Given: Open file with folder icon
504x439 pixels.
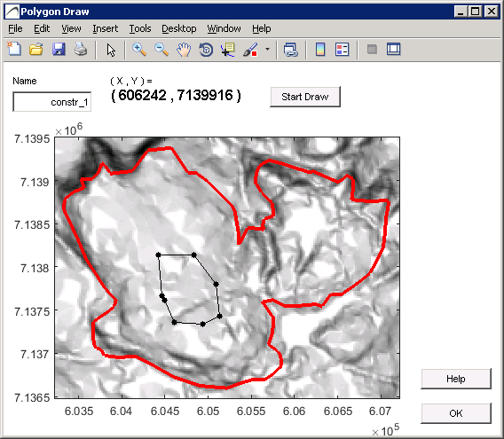Looking at the screenshot, I should (x=36, y=50).
